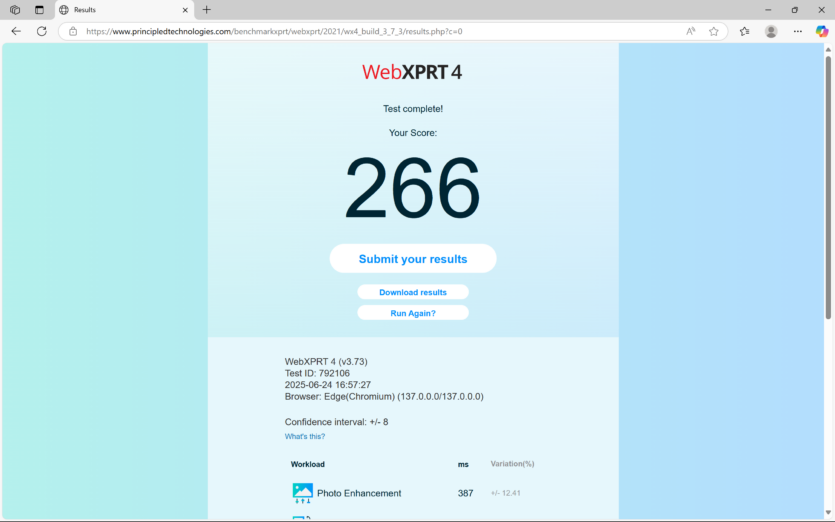Image resolution: width=835 pixels, height=522 pixels.
Task: Reload the page with refresh icon
Action: coord(42,31)
